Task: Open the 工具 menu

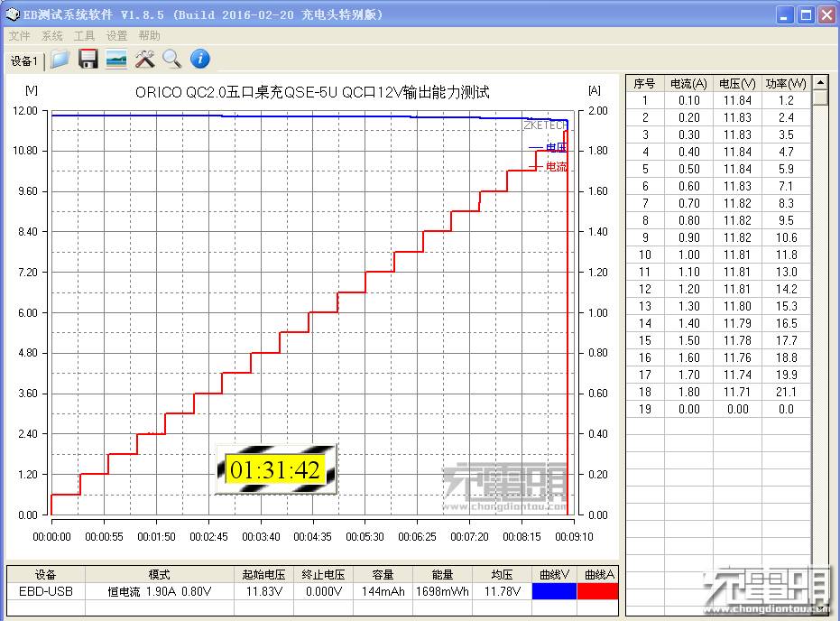Action: tap(84, 36)
